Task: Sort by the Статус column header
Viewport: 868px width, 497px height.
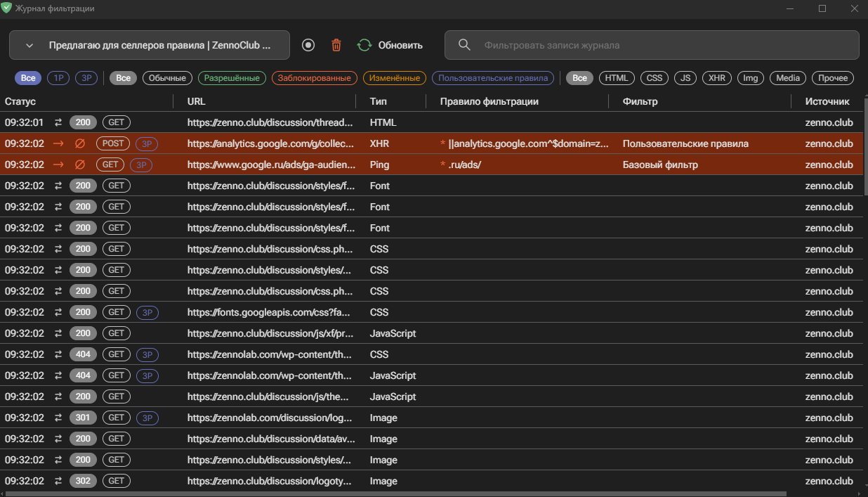Action: pyautogui.click(x=20, y=101)
